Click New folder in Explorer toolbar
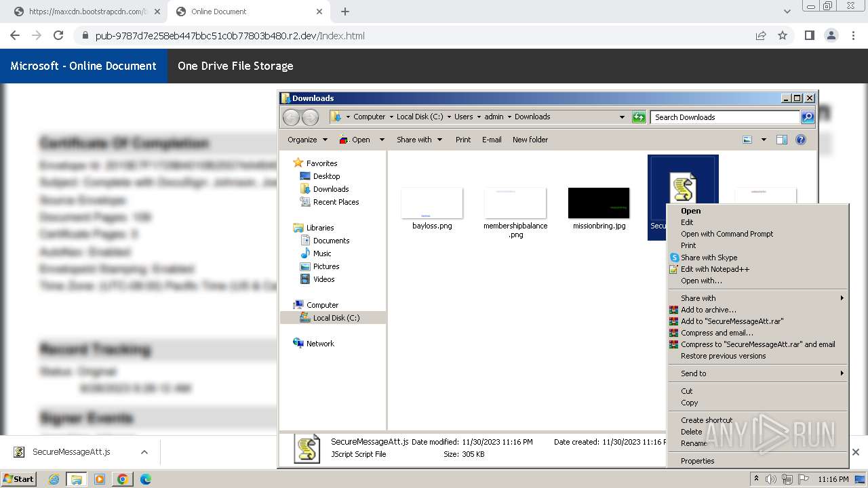Image resolution: width=868 pixels, height=488 pixels. pos(530,140)
